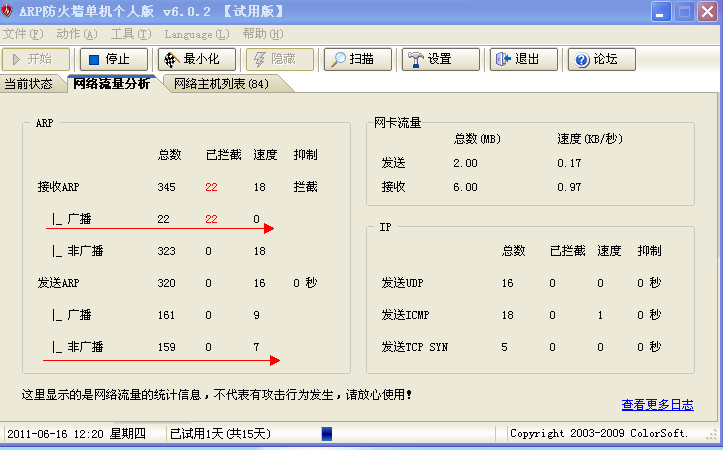The width and height of the screenshot is (723, 450).
Task: Click the 扫描 (Scan) button
Action: point(358,59)
